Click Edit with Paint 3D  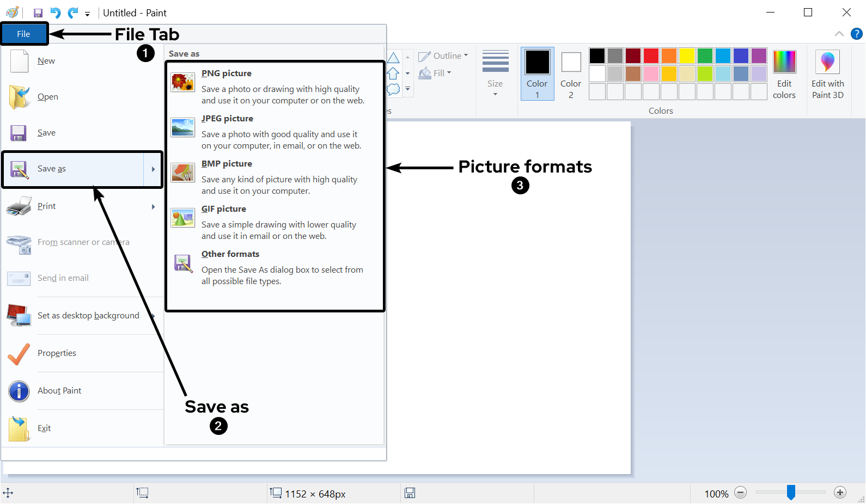click(x=828, y=74)
